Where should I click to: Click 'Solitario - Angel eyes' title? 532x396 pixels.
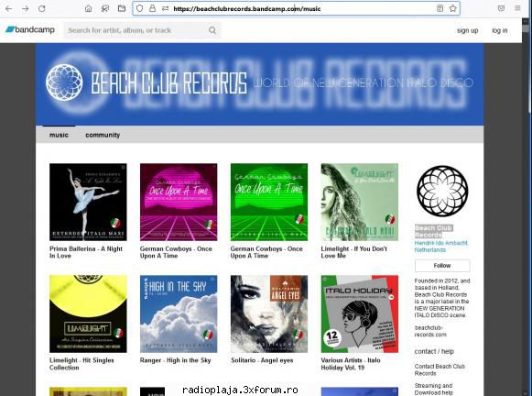tap(262, 360)
